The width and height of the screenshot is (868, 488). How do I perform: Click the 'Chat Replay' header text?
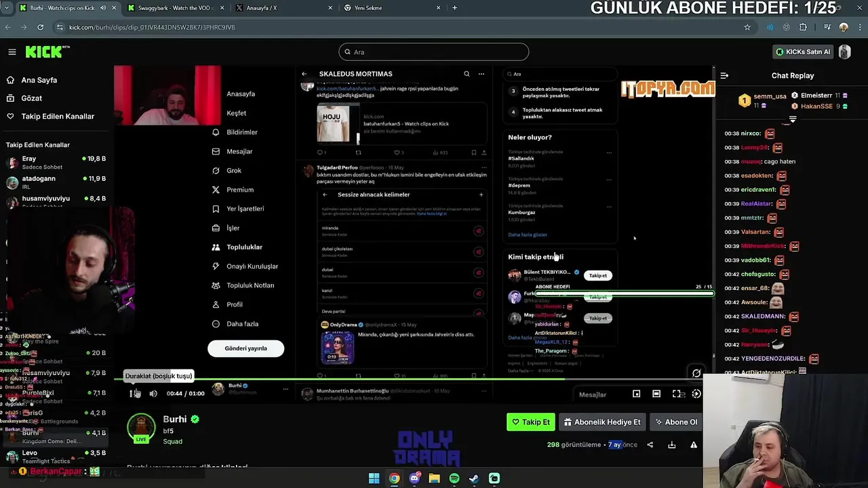click(793, 76)
